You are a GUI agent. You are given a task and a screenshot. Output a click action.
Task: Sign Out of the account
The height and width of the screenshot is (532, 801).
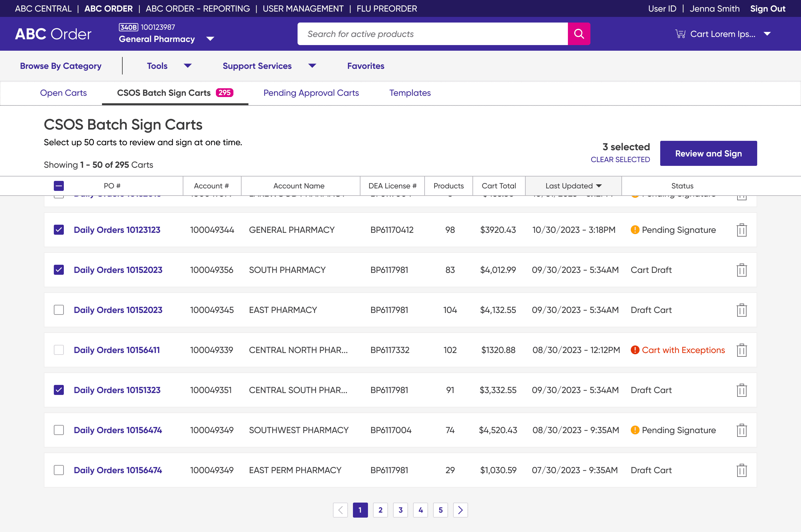pos(768,8)
